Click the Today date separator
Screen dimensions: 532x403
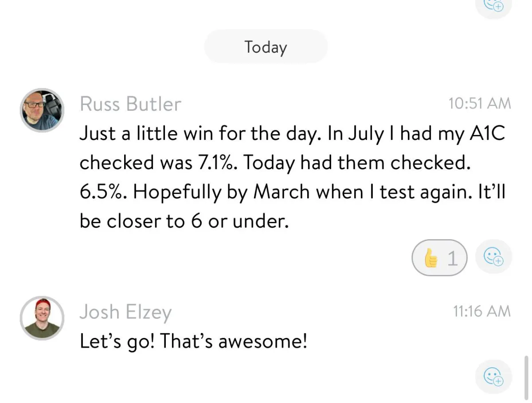click(x=266, y=46)
